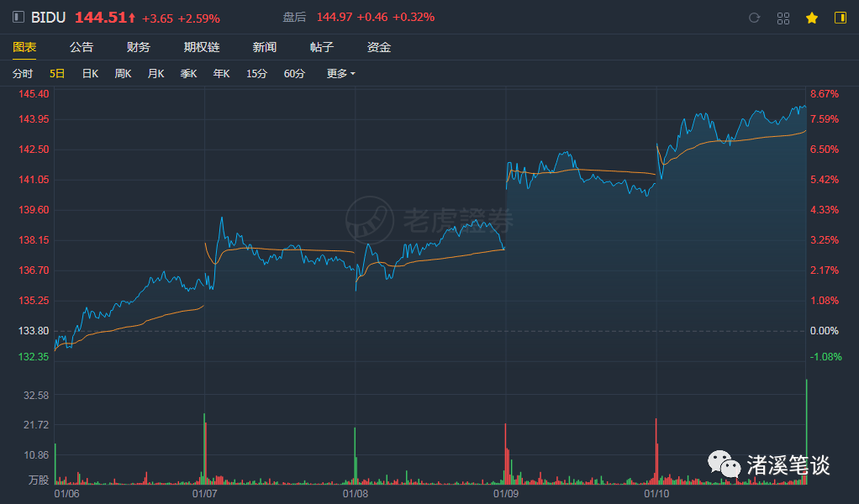The height and width of the screenshot is (504, 859).
Task: Open the grid layout icon
Action: click(783, 18)
